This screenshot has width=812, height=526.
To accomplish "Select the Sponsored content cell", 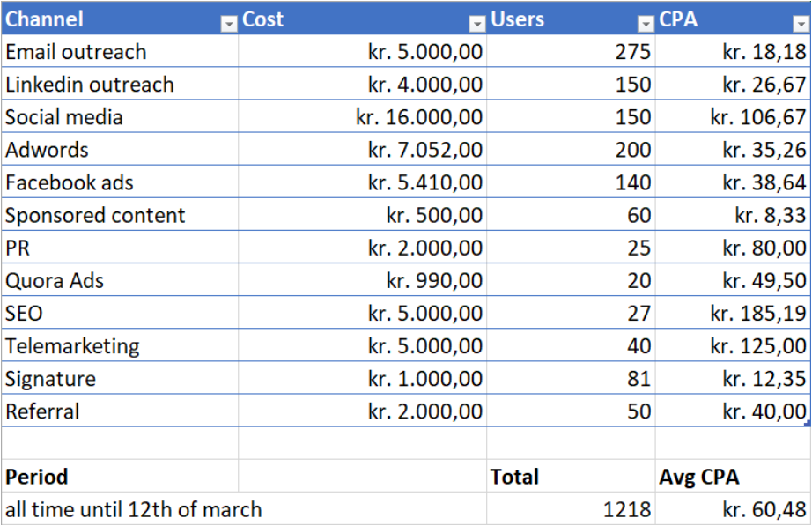I will (120, 215).
